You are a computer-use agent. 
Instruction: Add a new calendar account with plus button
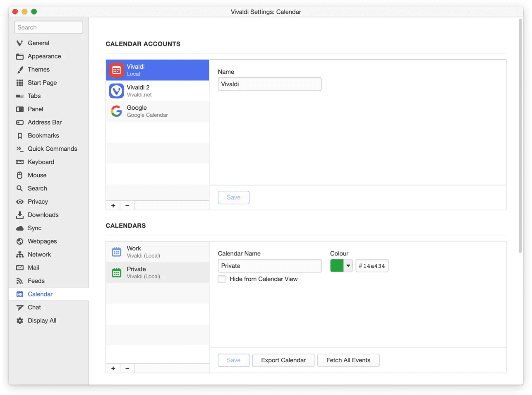(113, 205)
